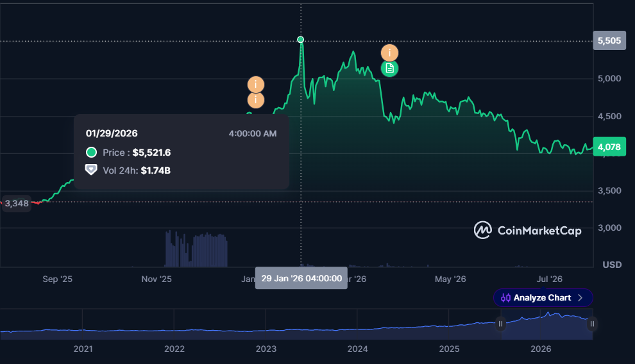
Task: Click the 5,000 price axis label
Action: (609, 78)
